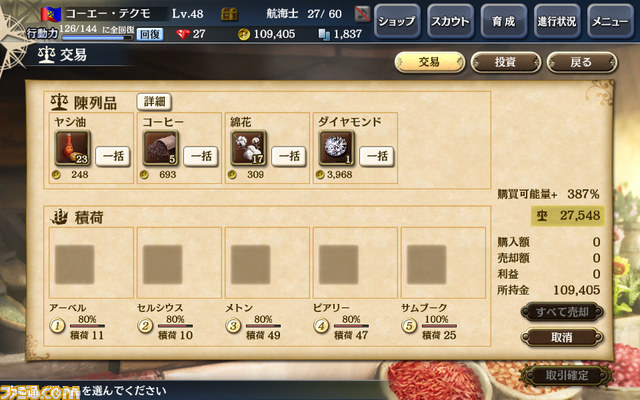
Task: Open the メニュー menu
Action: pyautogui.click(x=610, y=21)
